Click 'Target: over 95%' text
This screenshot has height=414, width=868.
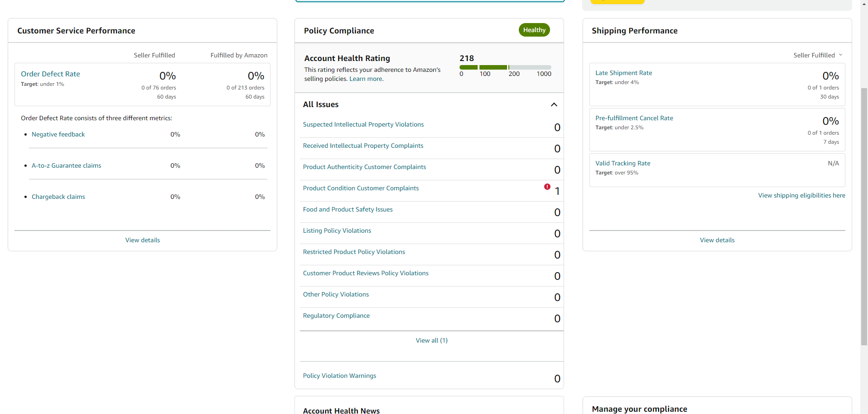(617, 173)
